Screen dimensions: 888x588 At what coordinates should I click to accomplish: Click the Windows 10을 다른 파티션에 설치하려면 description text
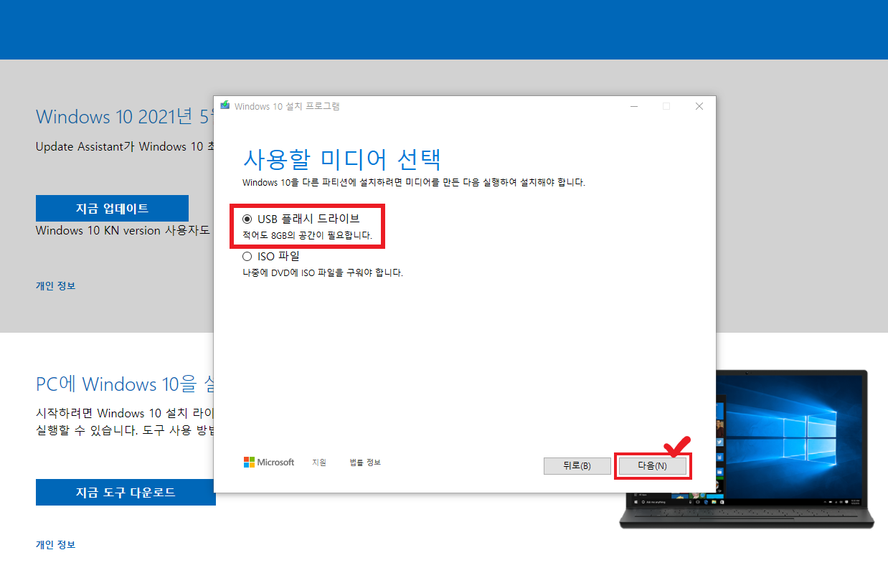[414, 183]
